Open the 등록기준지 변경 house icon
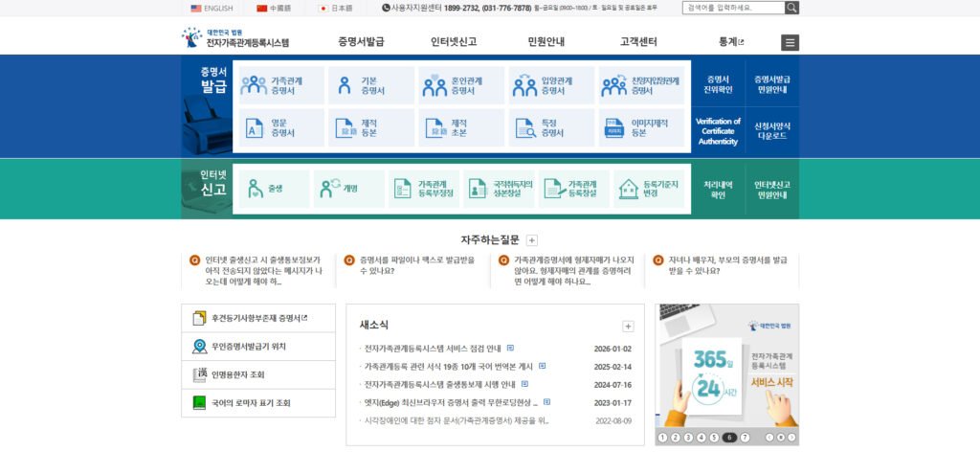This screenshot has width=980, height=452. click(629, 189)
